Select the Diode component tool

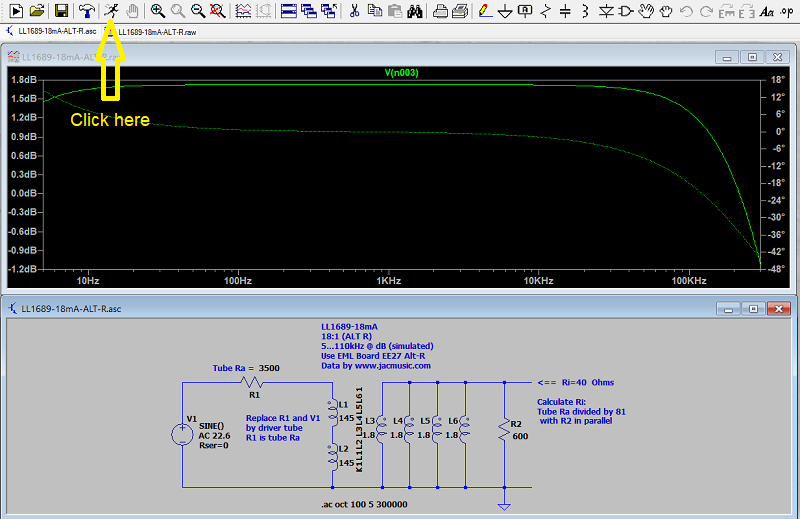[607, 11]
